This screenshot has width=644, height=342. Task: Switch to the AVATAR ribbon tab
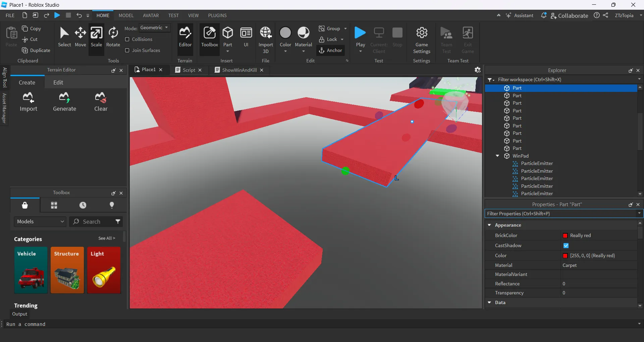point(151,15)
